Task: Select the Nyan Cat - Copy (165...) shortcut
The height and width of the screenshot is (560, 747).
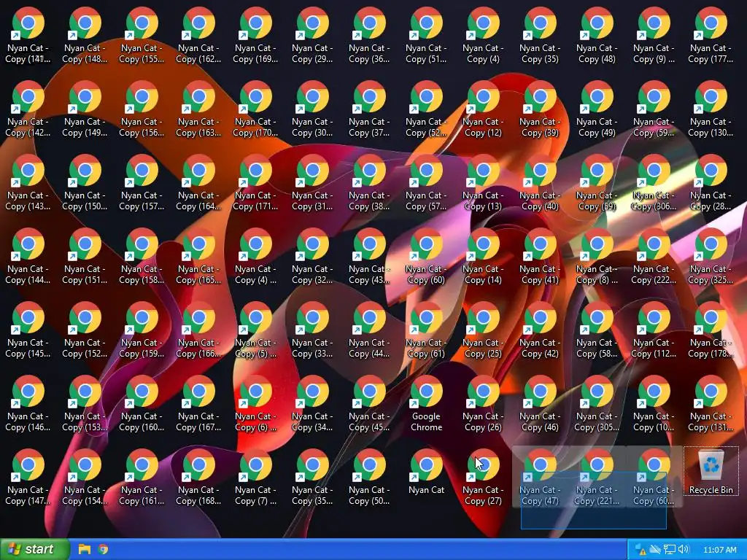Action: pos(198,256)
